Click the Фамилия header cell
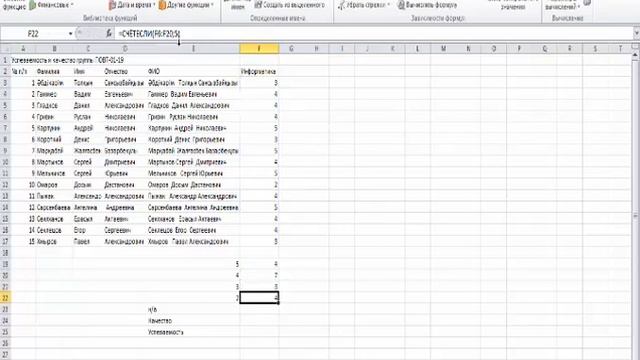640x360 pixels. click(54, 71)
